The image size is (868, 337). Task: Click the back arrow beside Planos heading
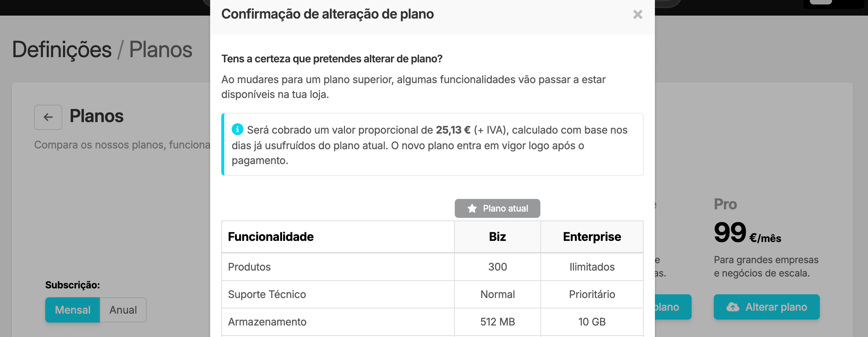tap(48, 117)
